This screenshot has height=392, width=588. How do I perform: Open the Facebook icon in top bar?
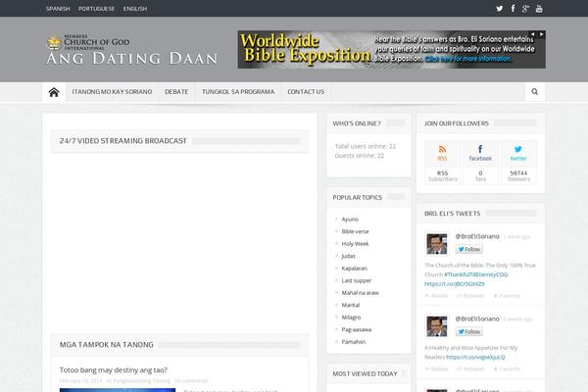click(x=513, y=8)
